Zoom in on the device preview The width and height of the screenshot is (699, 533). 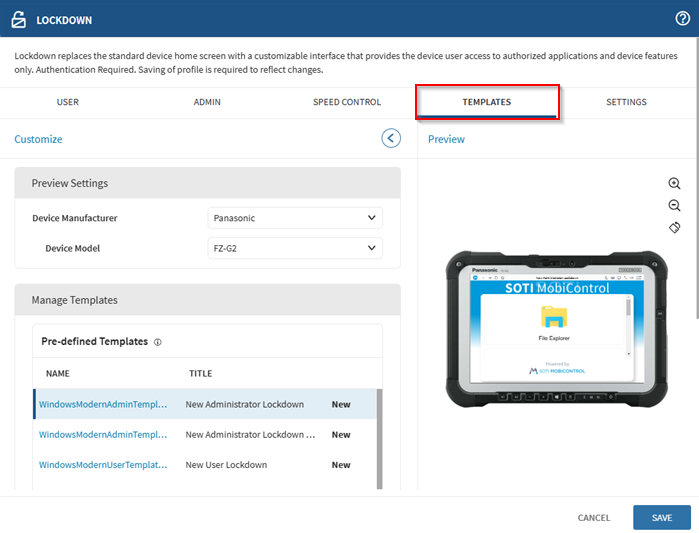point(674,184)
